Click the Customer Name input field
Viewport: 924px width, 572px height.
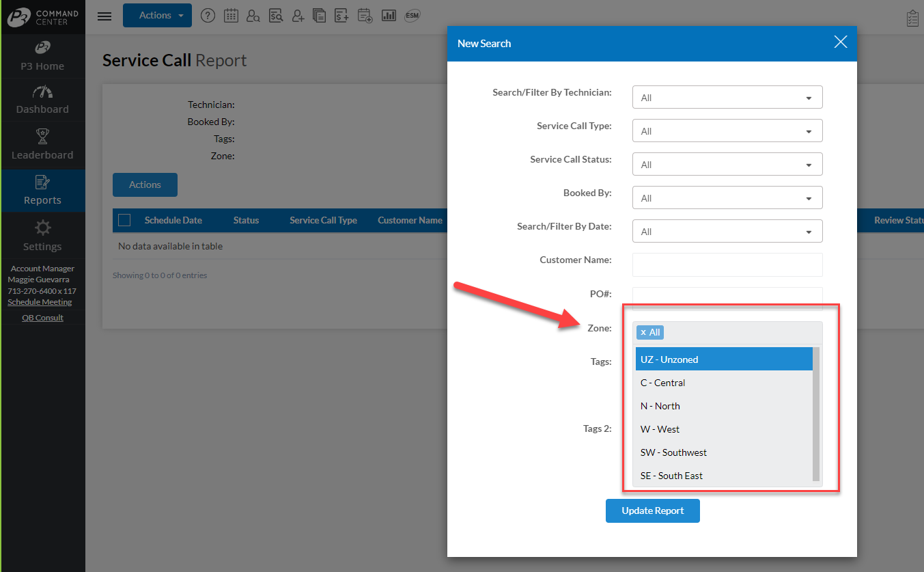coord(727,264)
